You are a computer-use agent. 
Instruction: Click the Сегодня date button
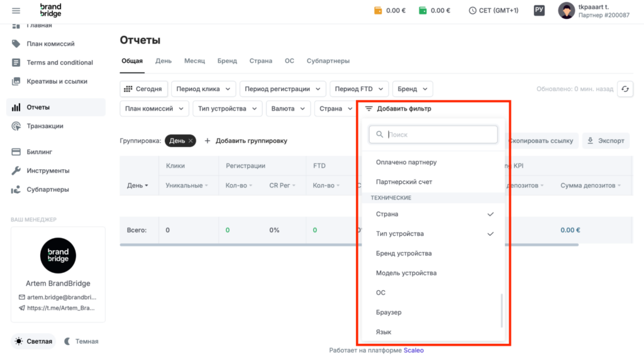(143, 89)
